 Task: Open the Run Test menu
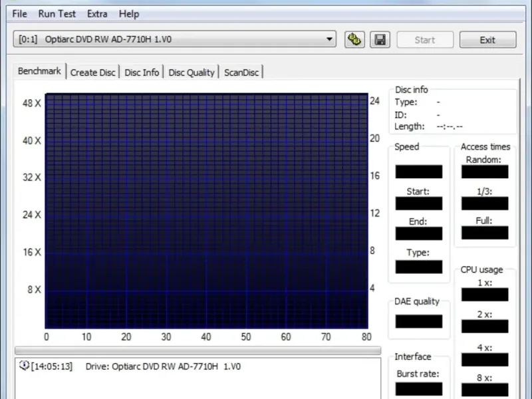click(57, 14)
